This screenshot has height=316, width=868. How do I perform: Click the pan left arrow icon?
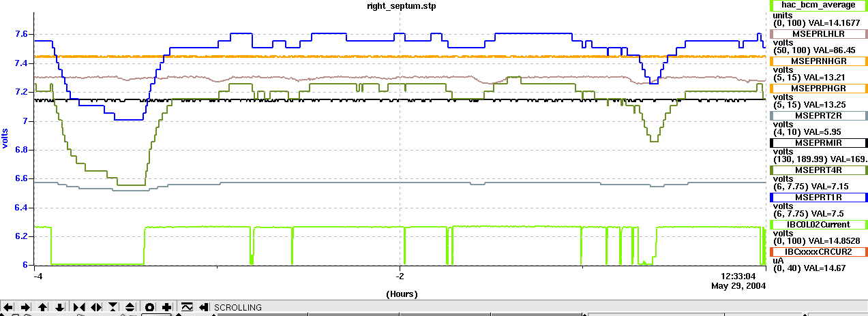8,307
